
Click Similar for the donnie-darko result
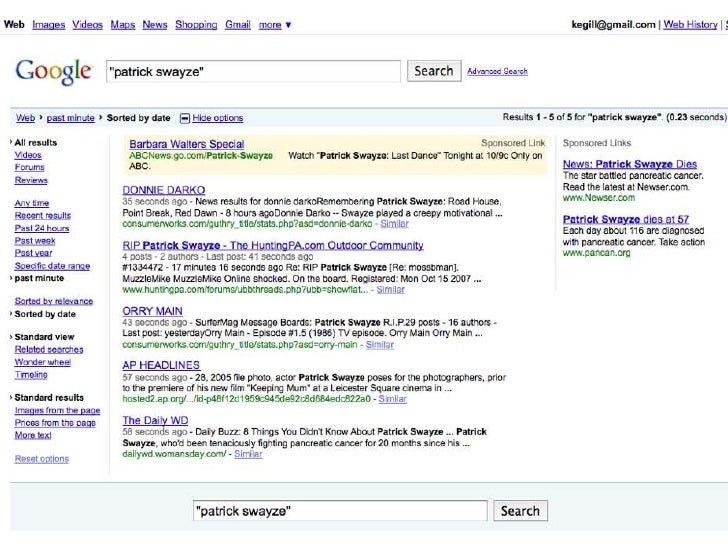pos(394,224)
